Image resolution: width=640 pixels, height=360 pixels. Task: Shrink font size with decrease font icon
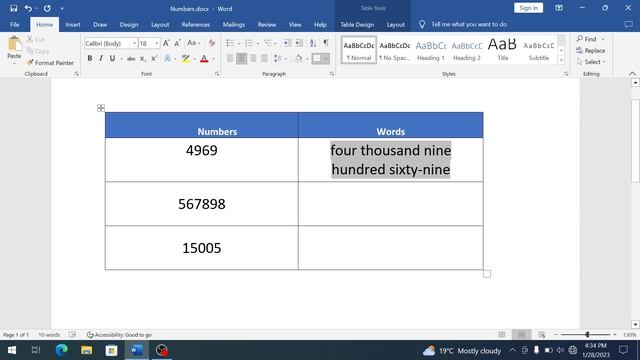click(x=178, y=43)
